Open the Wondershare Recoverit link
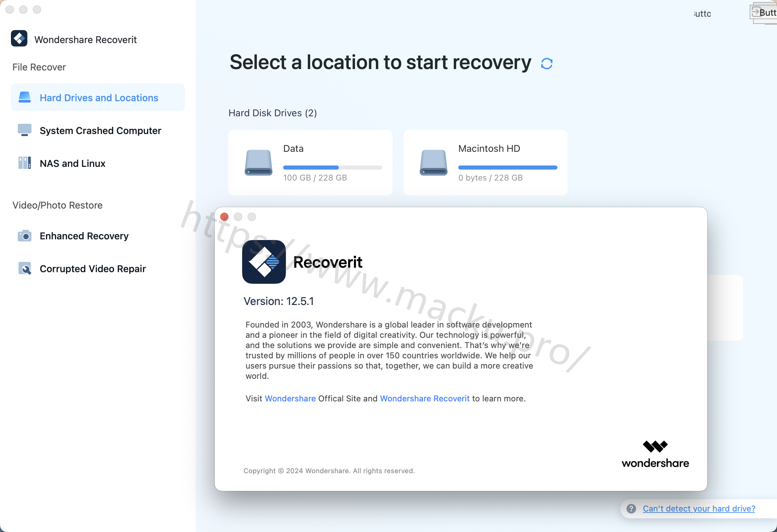Viewport: 777px width, 532px height. point(425,399)
